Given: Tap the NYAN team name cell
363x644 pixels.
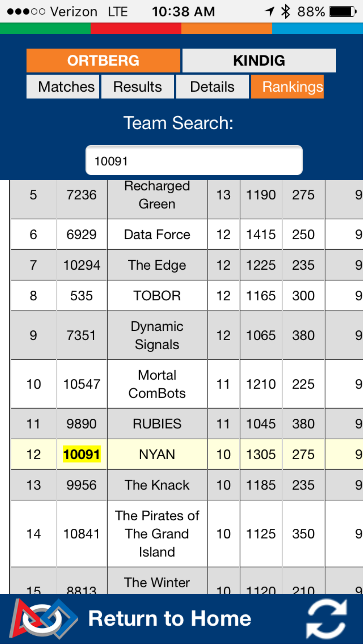Looking at the screenshot, I should [157, 454].
